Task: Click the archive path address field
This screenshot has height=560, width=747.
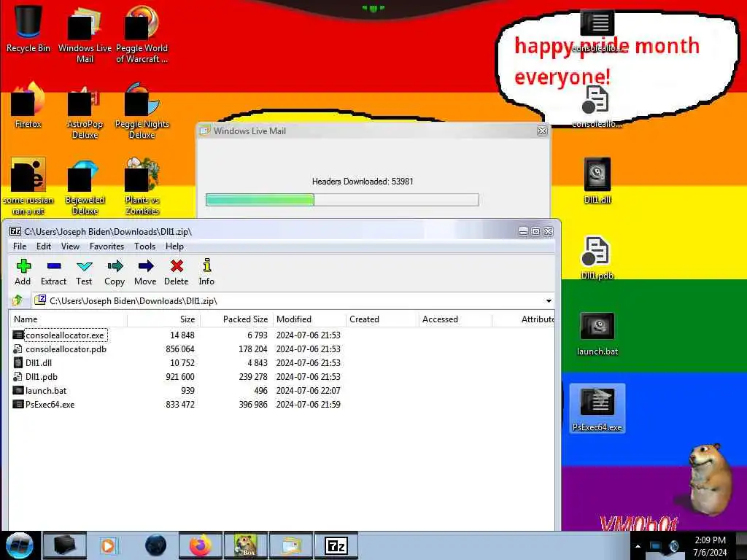Action: point(293,301)
